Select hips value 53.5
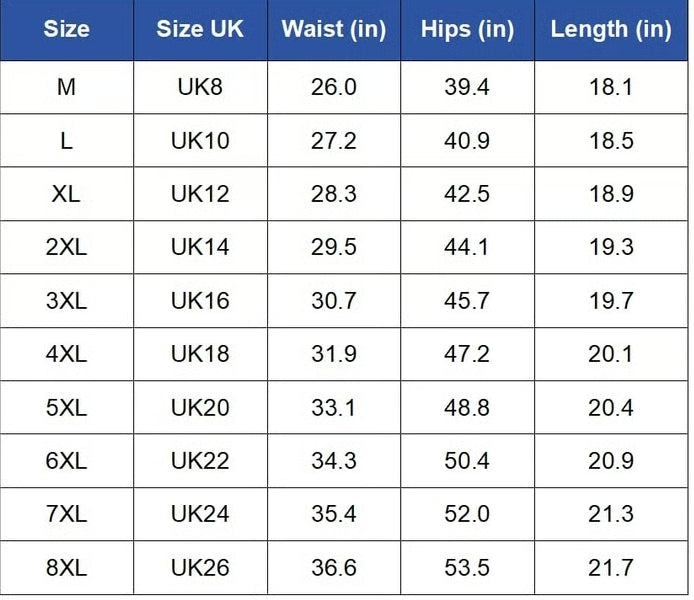This screenshot has height=600, width=694. tap(467, 568)
